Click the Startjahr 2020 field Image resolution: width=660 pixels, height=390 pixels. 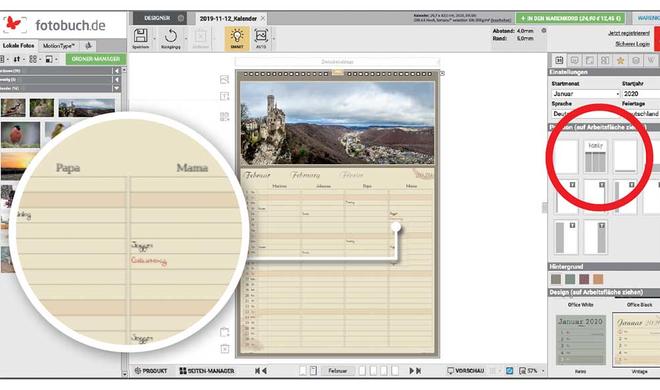tap(641, 94)
